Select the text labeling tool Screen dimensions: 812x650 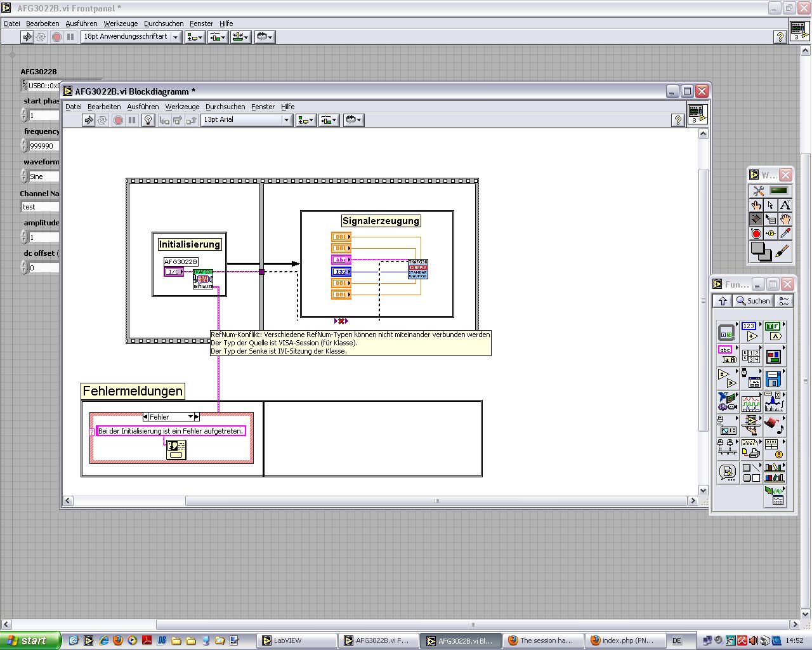[x=785, y=205]
